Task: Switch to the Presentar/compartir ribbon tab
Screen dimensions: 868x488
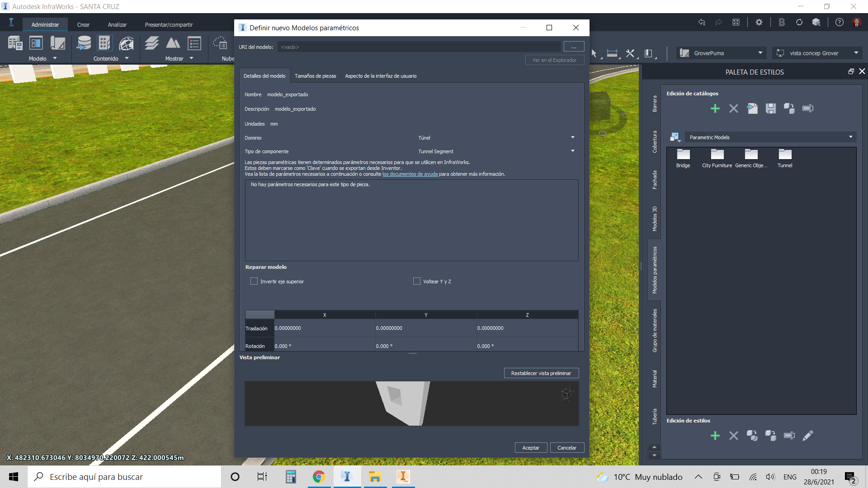Action: [169, 25]
